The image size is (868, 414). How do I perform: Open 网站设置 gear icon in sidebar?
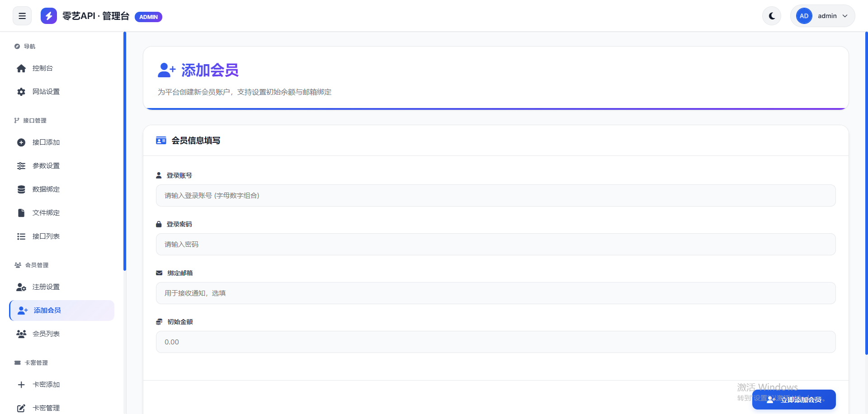coord(21,92)
